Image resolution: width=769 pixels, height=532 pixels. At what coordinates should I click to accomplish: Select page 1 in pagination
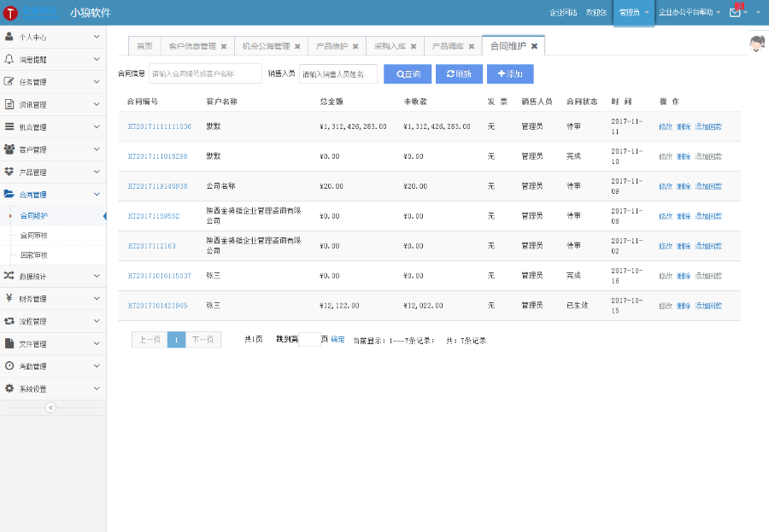(x=177, y=340)
